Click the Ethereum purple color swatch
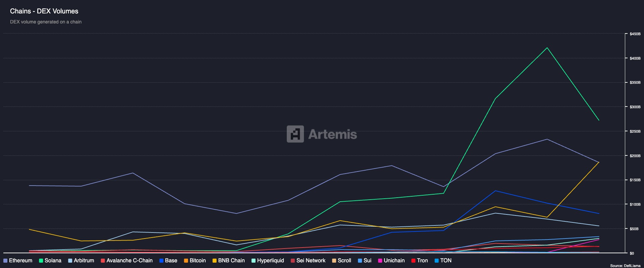This screenshot has height=268, width=644. [5, 261]
